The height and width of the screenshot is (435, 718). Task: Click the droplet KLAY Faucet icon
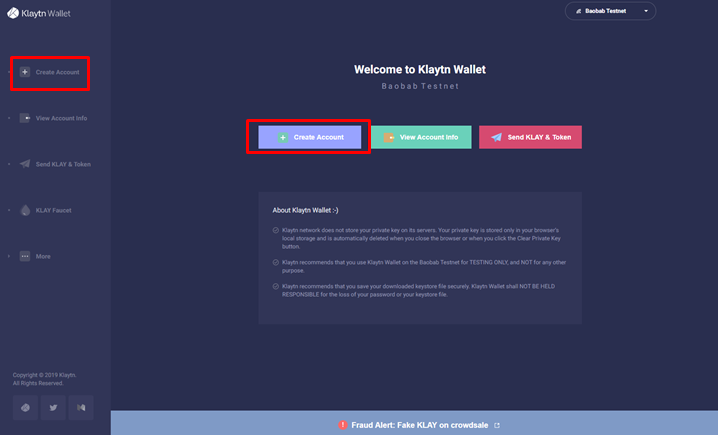pos(25,210)
